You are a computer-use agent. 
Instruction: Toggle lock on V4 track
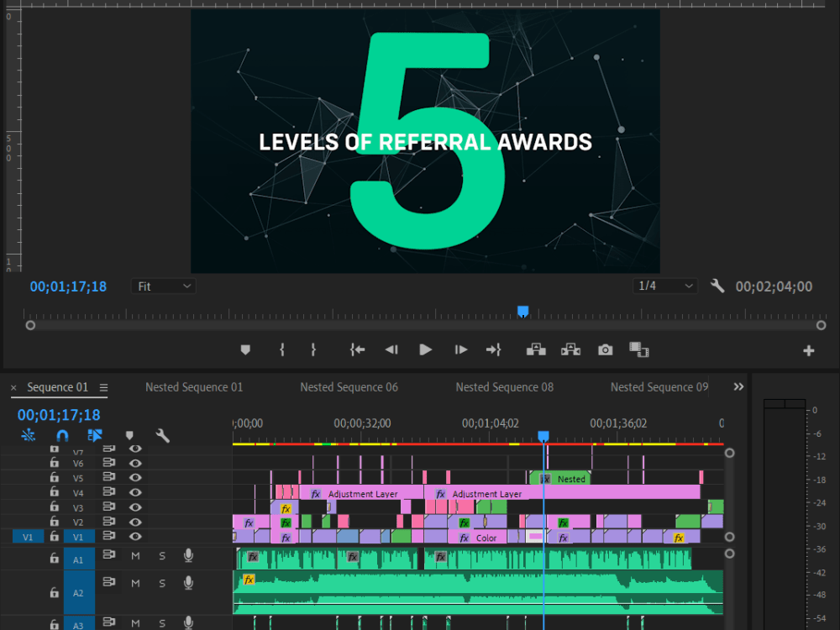54,491
